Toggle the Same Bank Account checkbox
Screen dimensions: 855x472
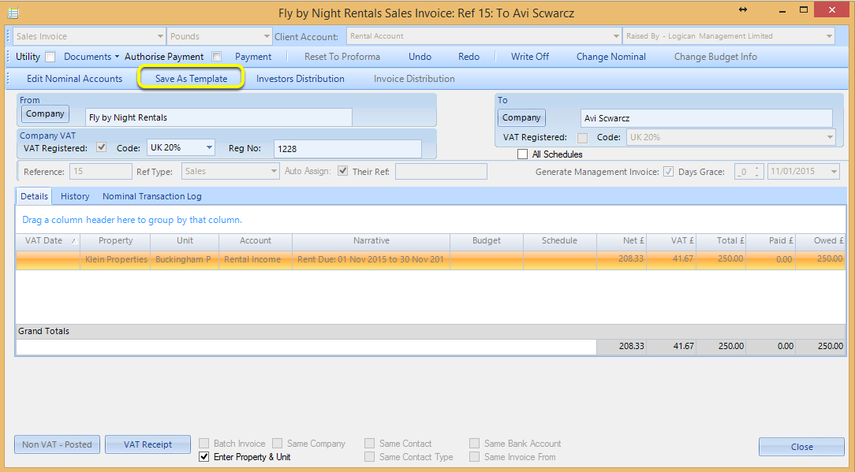click(474, 443)
